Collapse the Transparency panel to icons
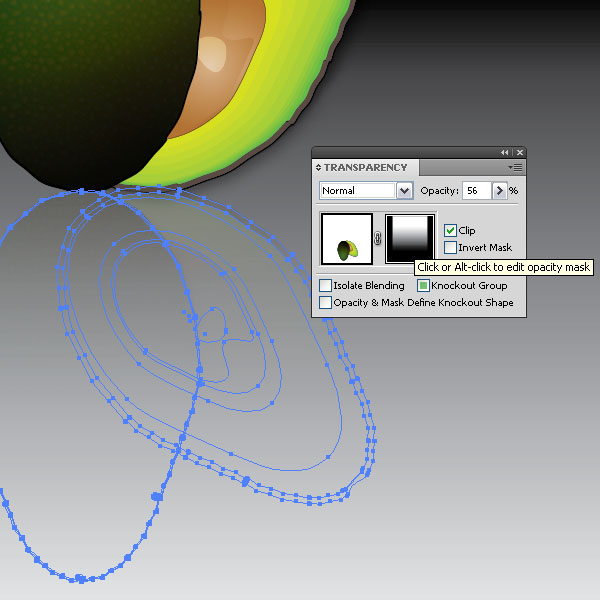Image resolution: width=600 pixels, height=600 pixels. click(504, 153)
